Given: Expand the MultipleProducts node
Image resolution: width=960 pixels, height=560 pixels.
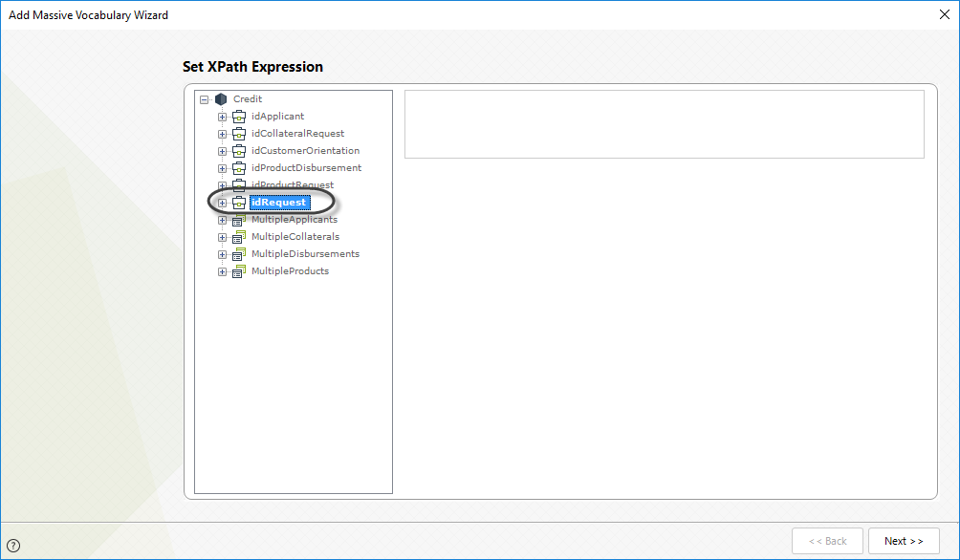Looking at the screenshot, I should (222, 271).
